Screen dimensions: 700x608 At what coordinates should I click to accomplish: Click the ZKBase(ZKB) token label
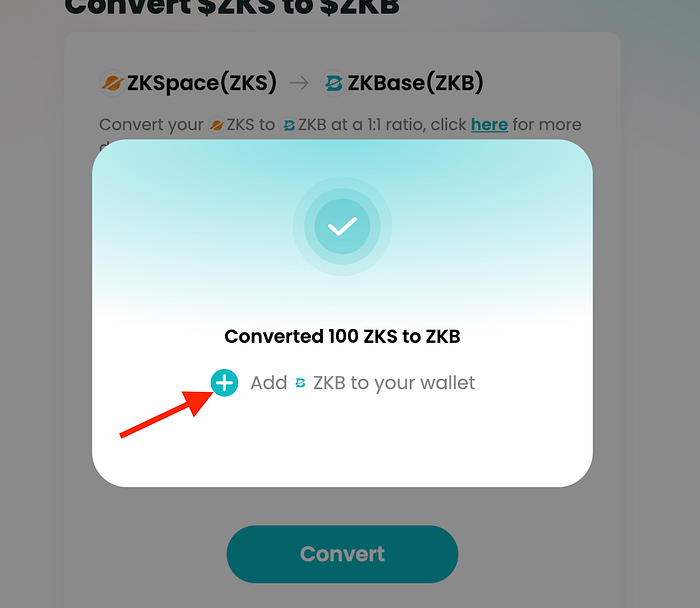(415, 83)
